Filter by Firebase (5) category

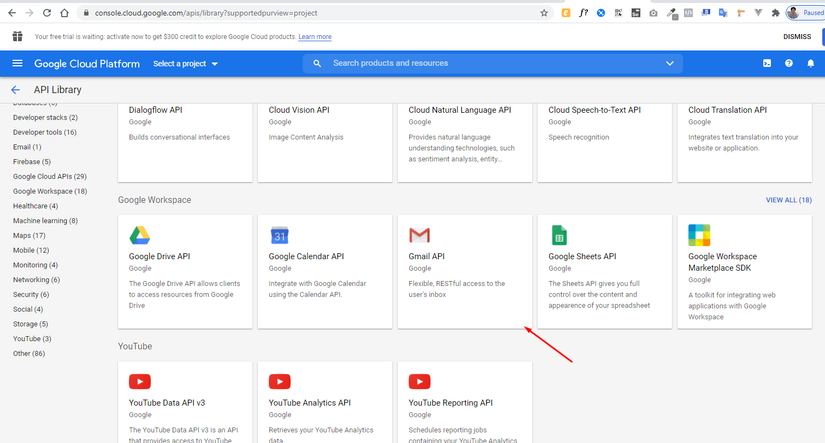click(x=32, y=162)
